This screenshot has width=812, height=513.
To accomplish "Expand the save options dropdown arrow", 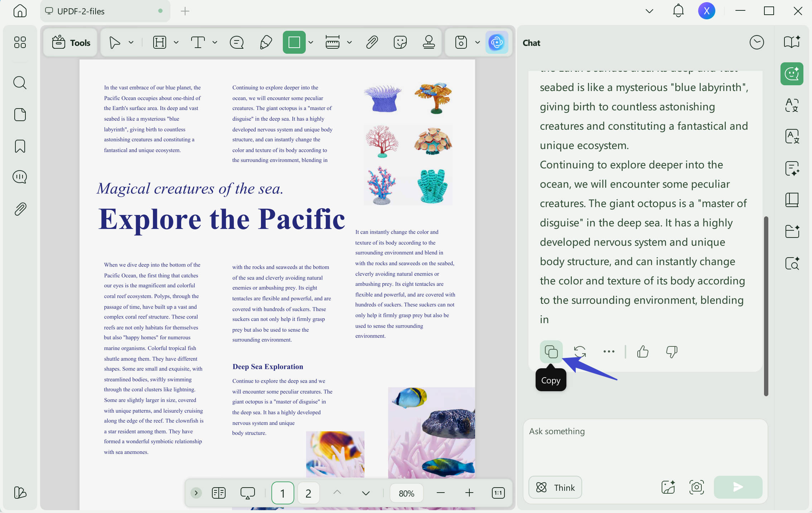I will pos(478,42).
